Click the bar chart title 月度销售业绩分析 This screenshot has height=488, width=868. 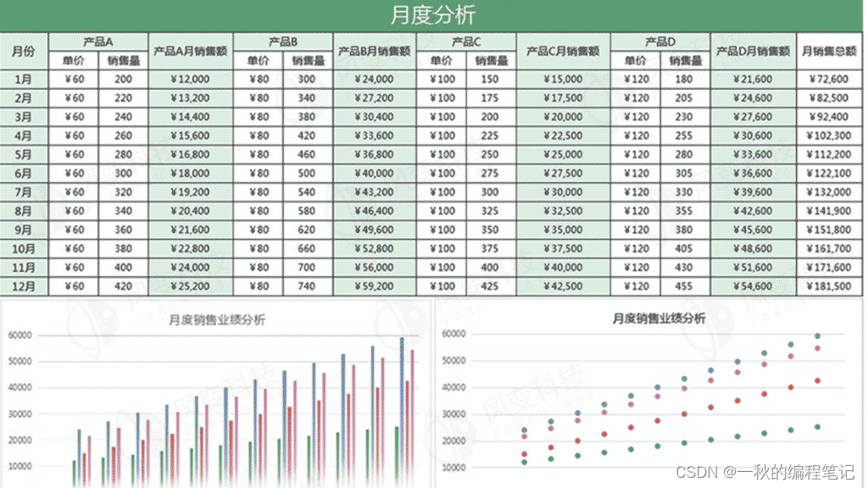(x=216, y=319)
